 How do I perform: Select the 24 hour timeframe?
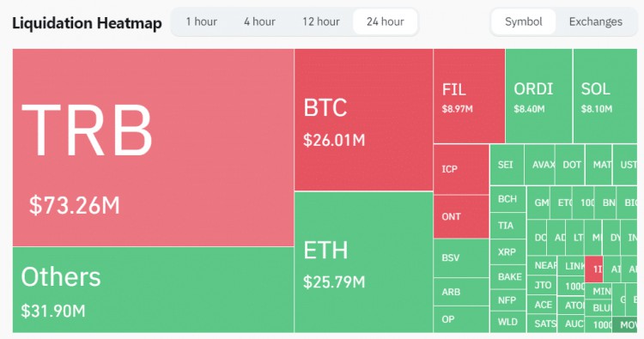pyautogui.click(x=386, y=21)
